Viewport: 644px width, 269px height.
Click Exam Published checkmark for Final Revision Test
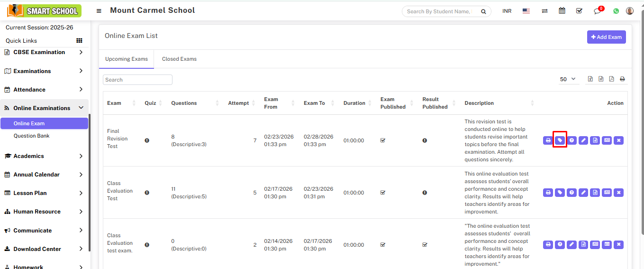pyautogui.click(x=383, y=140)
